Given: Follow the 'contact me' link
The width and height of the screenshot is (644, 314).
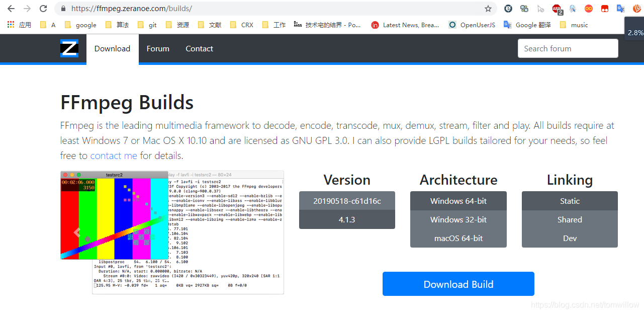Looking at the screenshot, I should tap(114, 155).
